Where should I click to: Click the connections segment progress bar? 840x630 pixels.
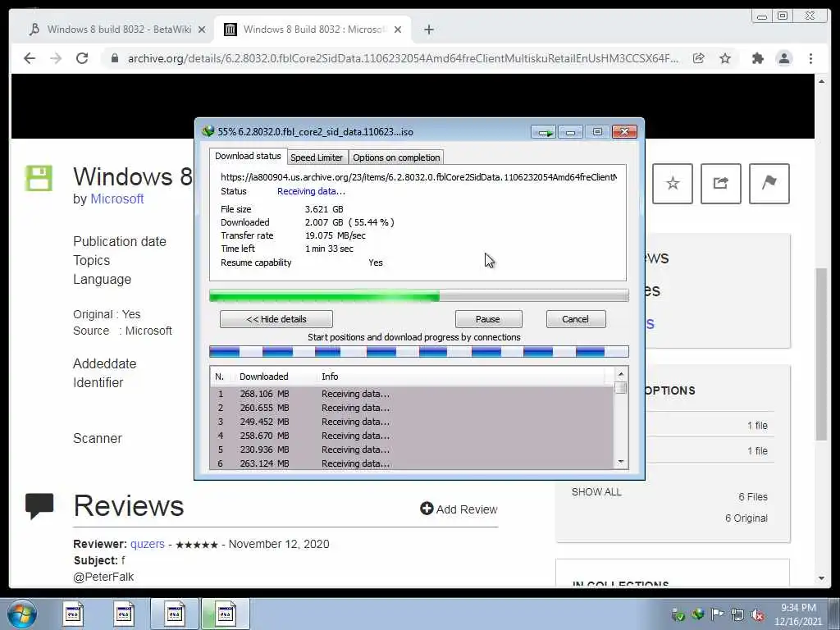(x=419, y=351)
